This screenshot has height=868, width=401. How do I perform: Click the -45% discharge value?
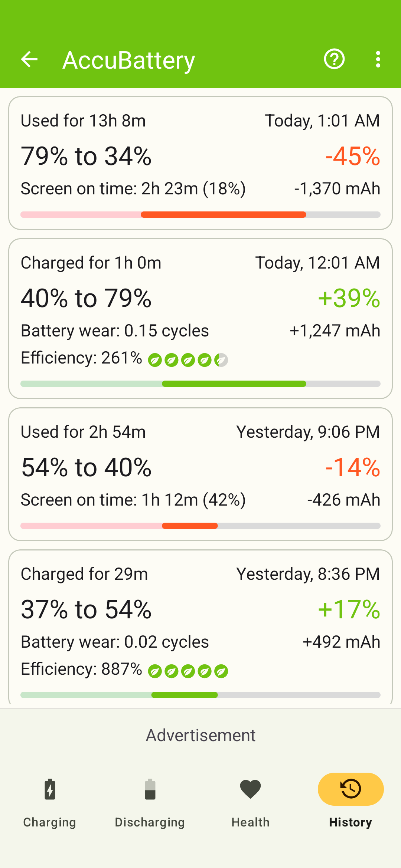353,156
